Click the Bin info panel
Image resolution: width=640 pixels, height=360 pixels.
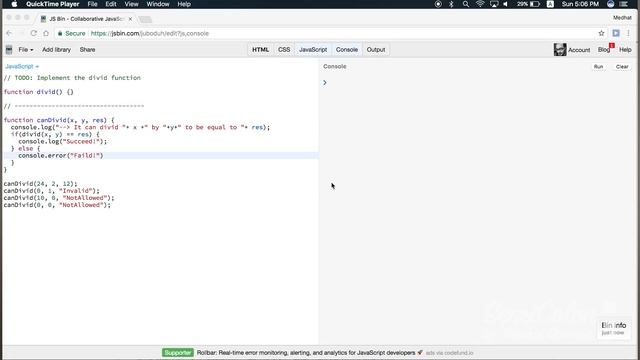coord(613,328)
